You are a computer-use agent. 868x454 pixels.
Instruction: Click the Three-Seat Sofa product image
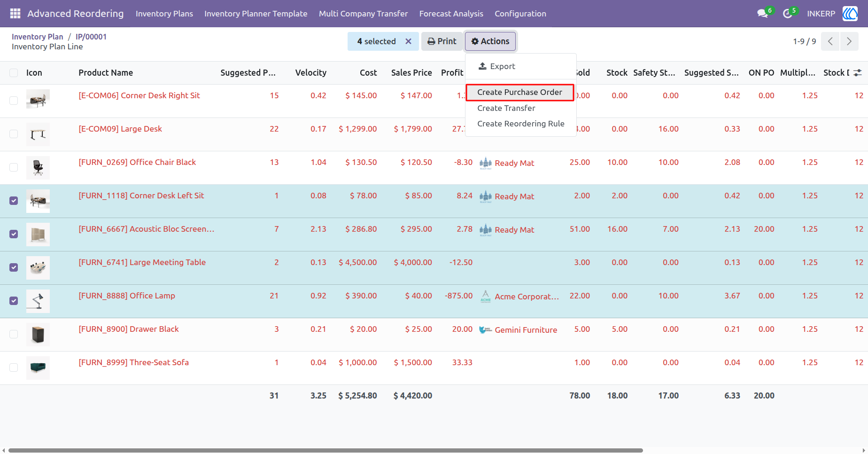[38, 368]
